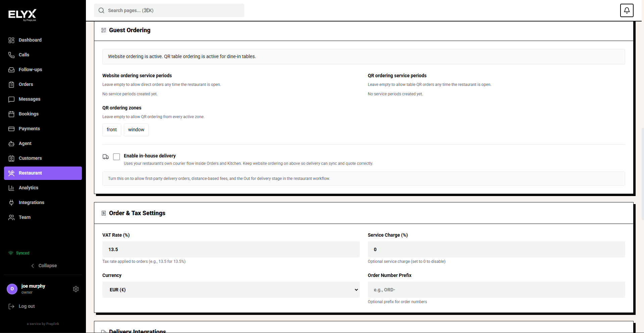Viewport: 644px width, 333px height.
Task: Click 'QR ordering service periods' heading
Action: click(397, 76)
